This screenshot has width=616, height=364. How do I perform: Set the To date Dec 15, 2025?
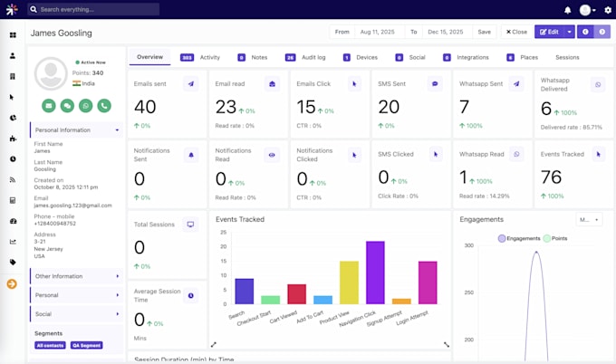[446, 32]
